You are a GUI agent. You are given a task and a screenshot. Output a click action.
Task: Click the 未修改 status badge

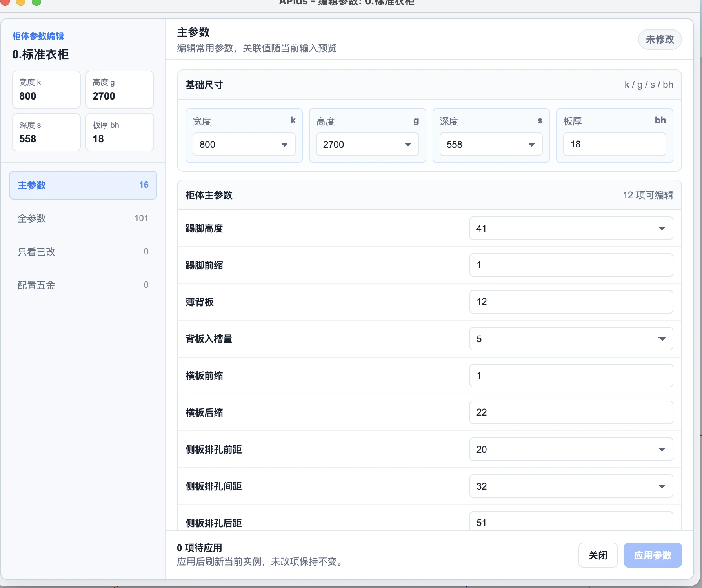tap(660, 39)
